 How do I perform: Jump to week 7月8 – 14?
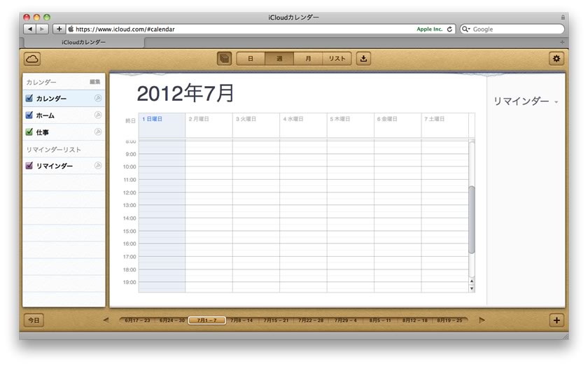point(241,321)
